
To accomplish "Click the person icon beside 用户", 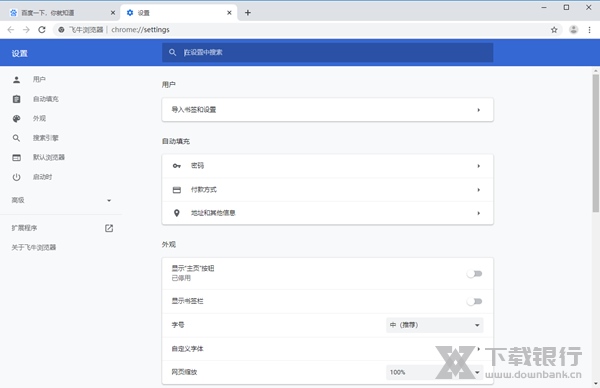I will tap(16, 80).
